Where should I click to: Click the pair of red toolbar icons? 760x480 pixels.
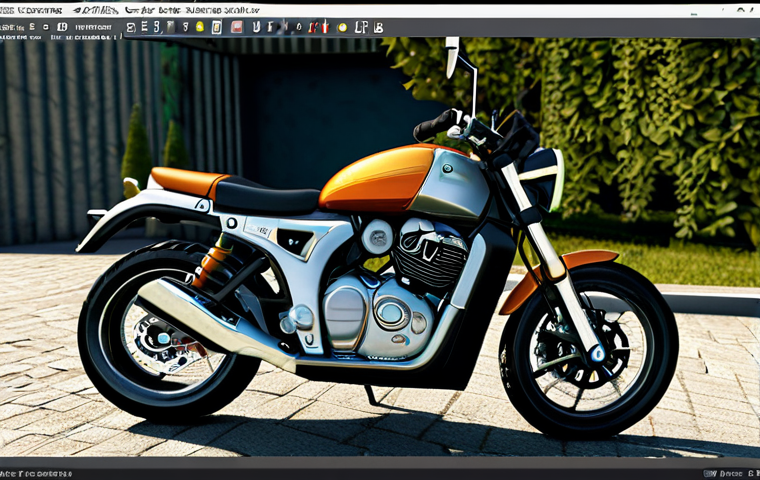(319, 26)
